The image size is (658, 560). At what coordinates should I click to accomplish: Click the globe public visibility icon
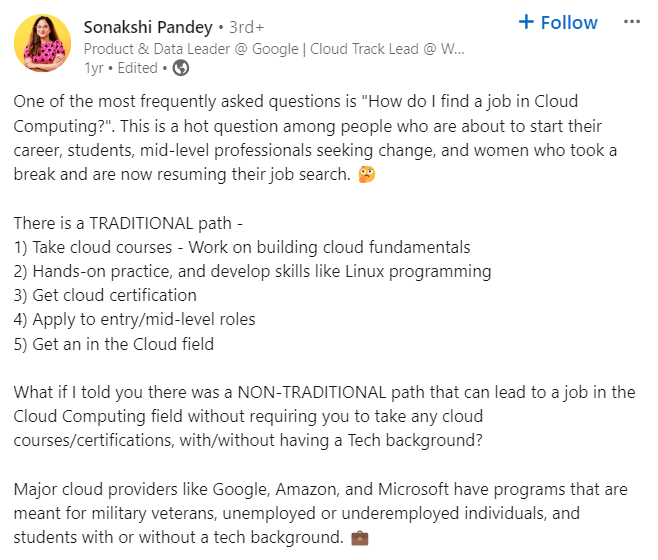pyautogui.click(x=181, y=68)
